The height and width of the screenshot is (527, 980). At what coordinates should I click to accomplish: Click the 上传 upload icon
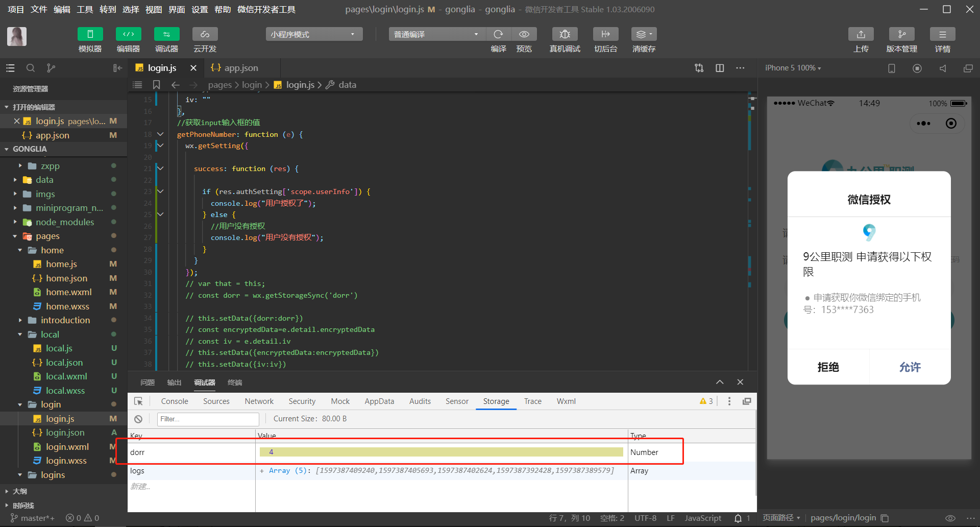tap(861, 34)
